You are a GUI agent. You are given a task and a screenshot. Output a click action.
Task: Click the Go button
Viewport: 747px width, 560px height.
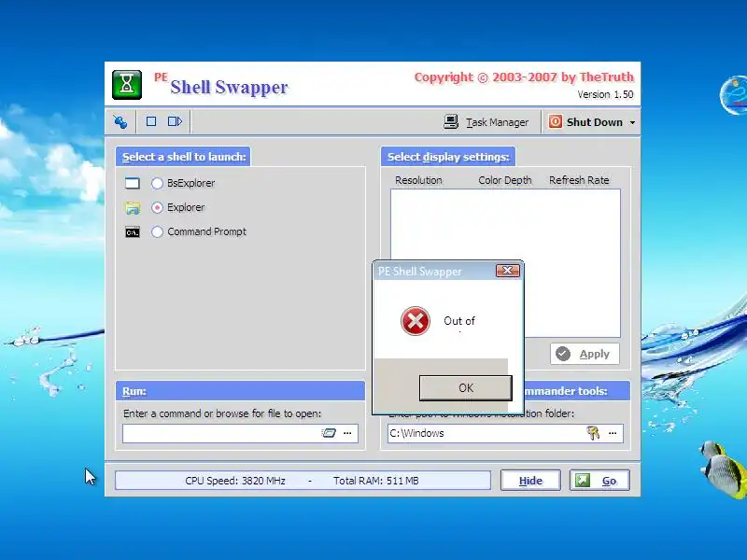pos(599,481)
